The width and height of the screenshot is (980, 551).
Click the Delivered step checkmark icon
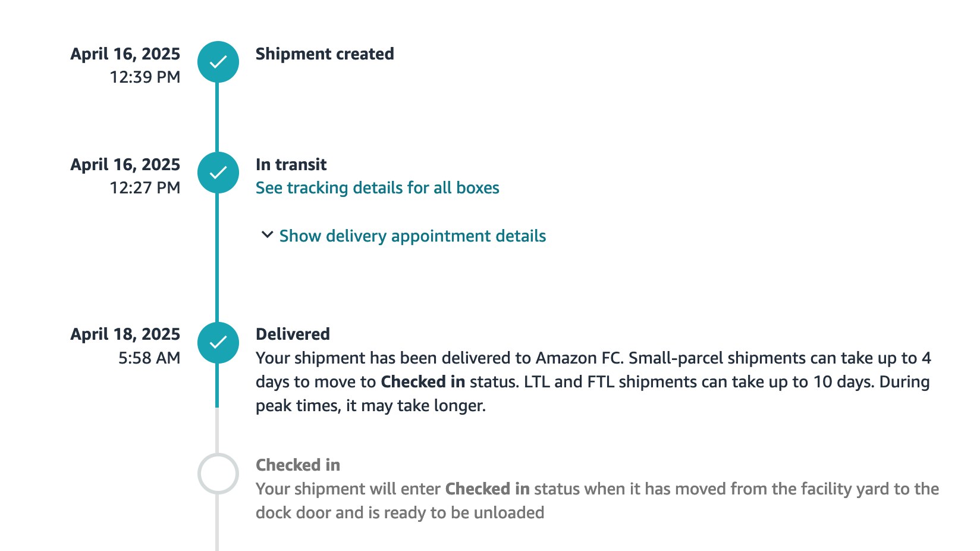tap(218, 343)
